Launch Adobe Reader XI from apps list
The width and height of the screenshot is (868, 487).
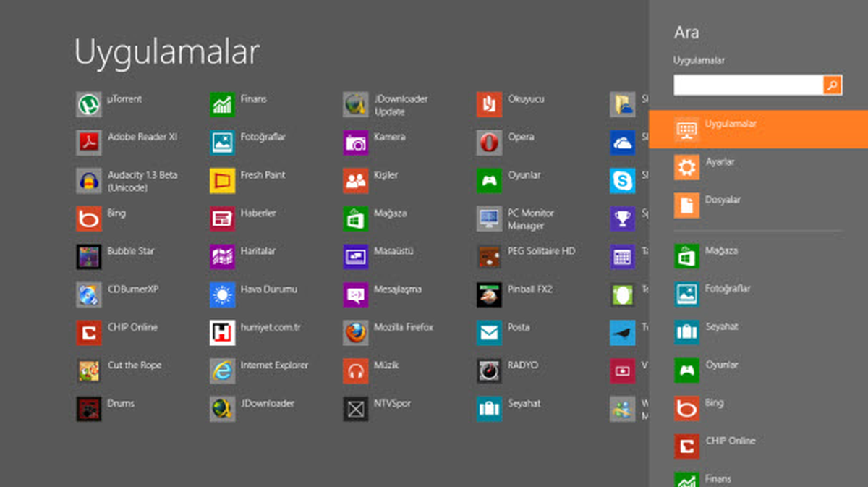click(89, 143)
